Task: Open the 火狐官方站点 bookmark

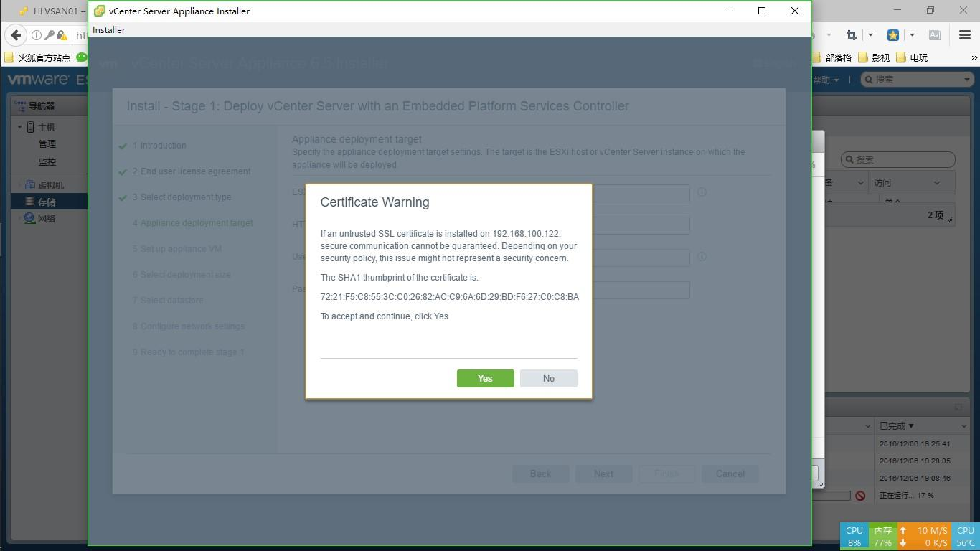Action: coord(37,57)
